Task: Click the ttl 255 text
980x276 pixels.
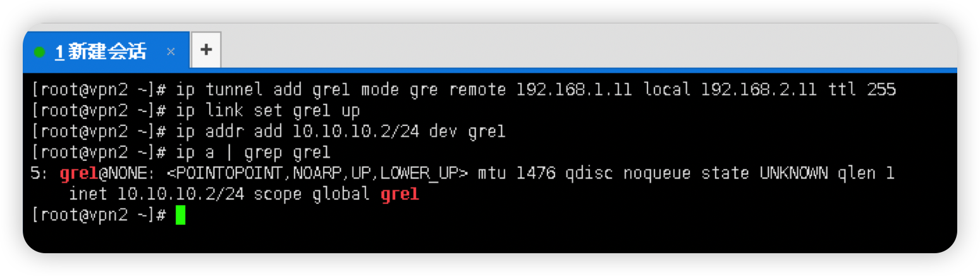Action: (x=862, y=90)
